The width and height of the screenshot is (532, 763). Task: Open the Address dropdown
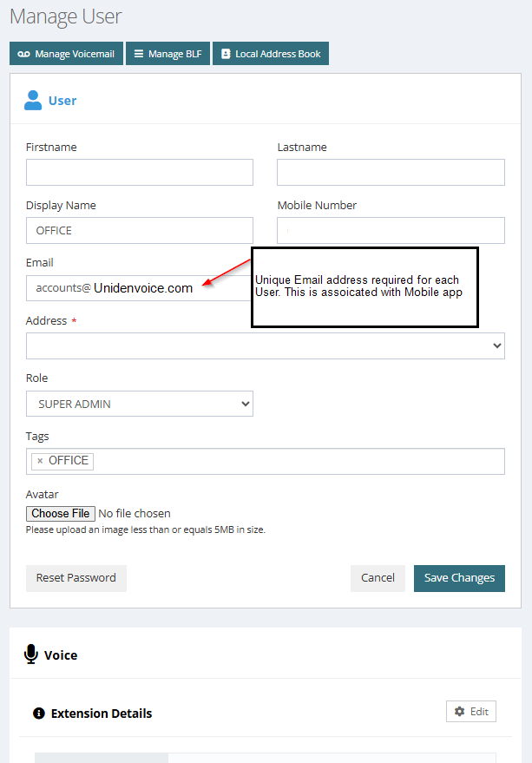[266, 346]
